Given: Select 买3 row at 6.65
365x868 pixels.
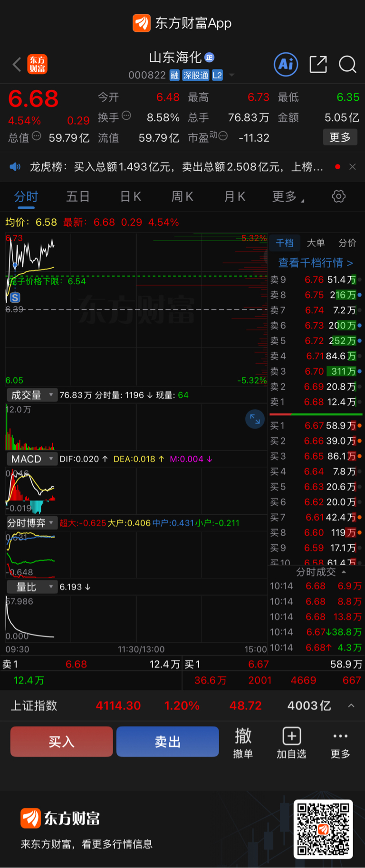Looking at the screenshot, I should pos(316,456).
